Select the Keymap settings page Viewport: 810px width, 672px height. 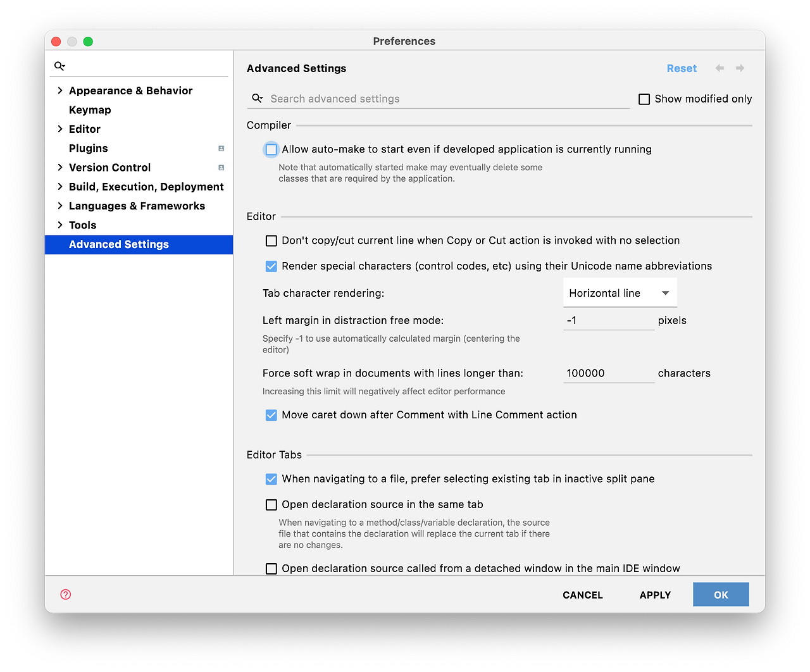click(x=90, y=109)
